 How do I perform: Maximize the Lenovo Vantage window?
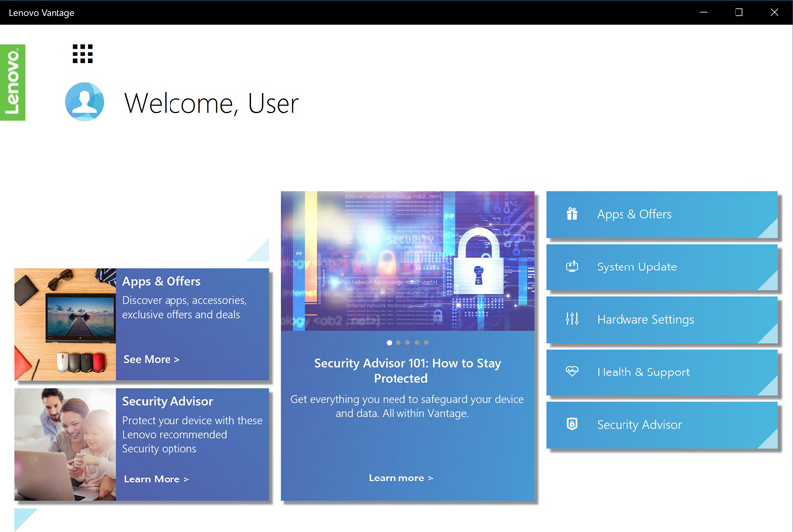pyautogui.click(x=738, y=12)
